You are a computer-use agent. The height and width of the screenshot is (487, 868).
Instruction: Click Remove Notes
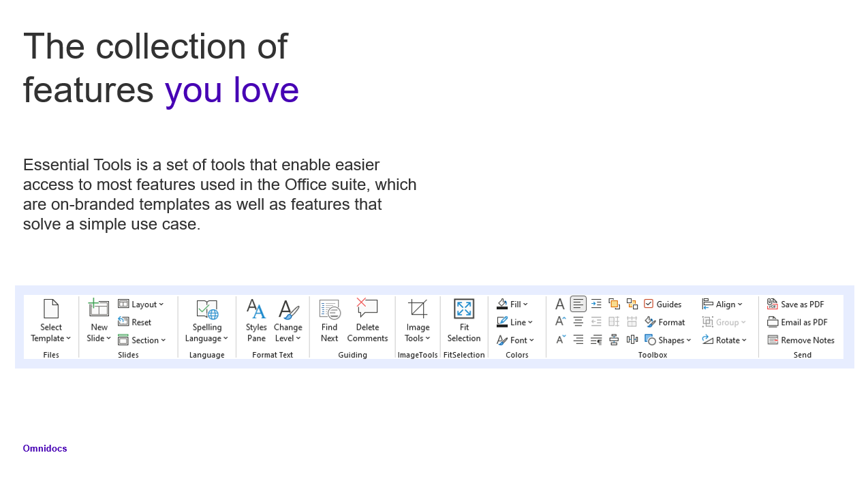pyautogui.click(x=801, y=340)
